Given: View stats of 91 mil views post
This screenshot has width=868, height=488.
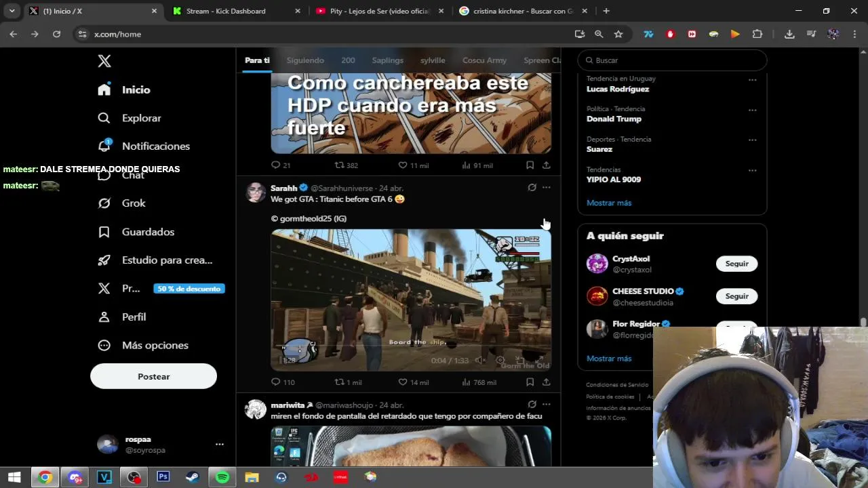Looking at the screenshot, I should (x=477, y=165).
